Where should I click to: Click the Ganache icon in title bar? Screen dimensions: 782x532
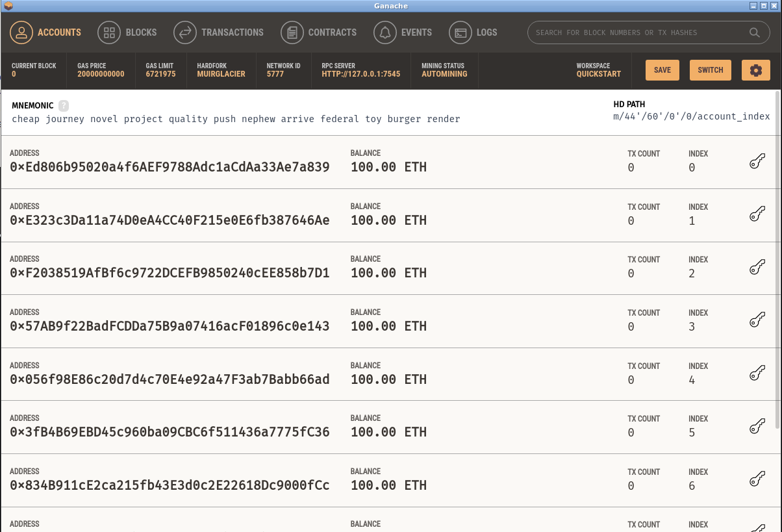click(x=8, y=5)
